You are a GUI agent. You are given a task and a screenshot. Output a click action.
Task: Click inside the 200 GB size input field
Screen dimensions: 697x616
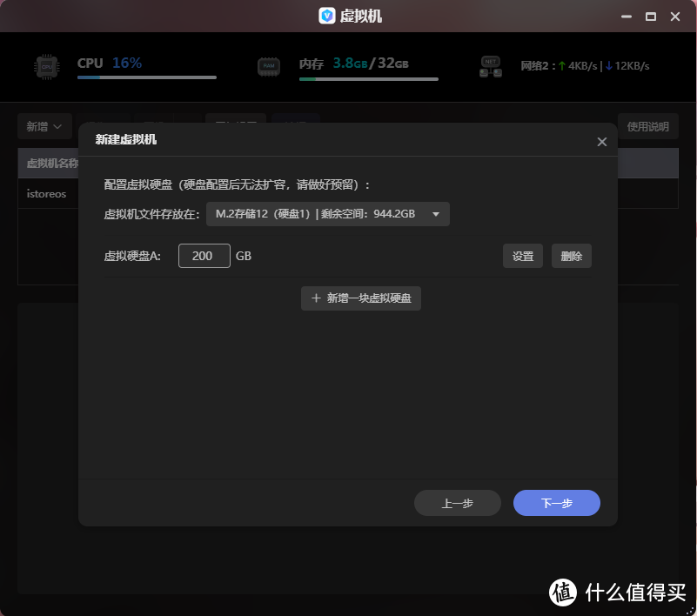click(204, 255)
